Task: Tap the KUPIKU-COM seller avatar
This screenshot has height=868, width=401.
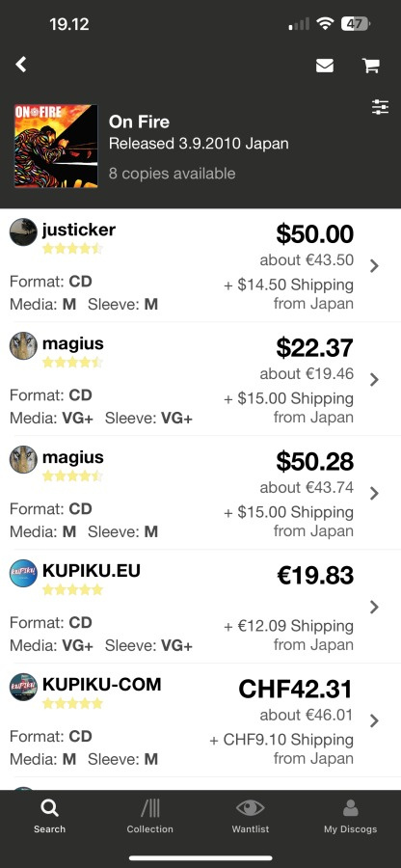Action: [23, 687]
